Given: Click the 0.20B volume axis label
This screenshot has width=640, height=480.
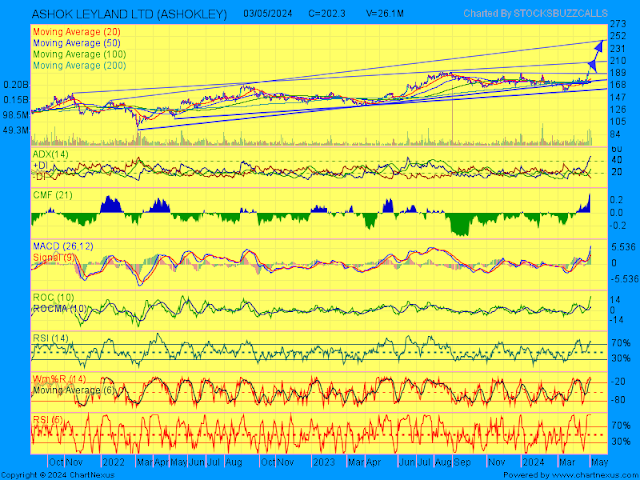Looking at the screenshot, I should tap(16, 85).
